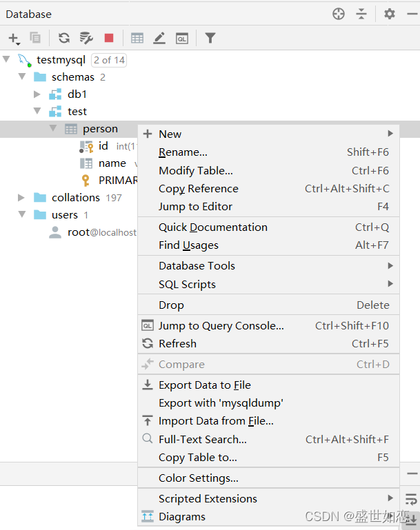The height and width of the screenshot is (530, 420).
Task: Collapse the testmysql data source node
Action: [x=6, y=59]
